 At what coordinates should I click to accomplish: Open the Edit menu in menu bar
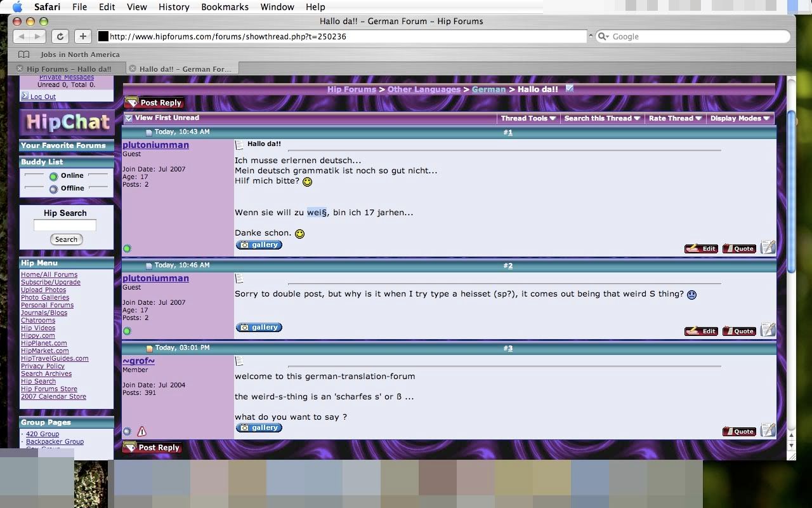click(107, 7)
